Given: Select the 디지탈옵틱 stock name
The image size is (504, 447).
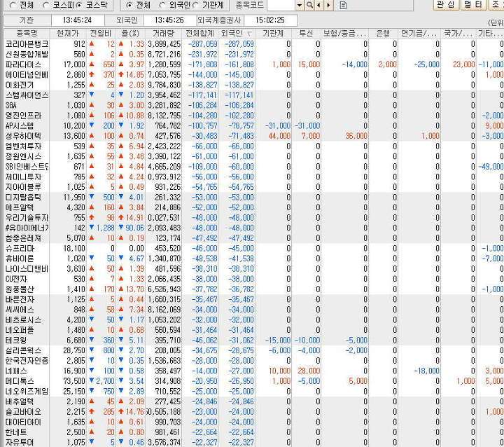Looking at the screenshot, I should tap(24, 198).
